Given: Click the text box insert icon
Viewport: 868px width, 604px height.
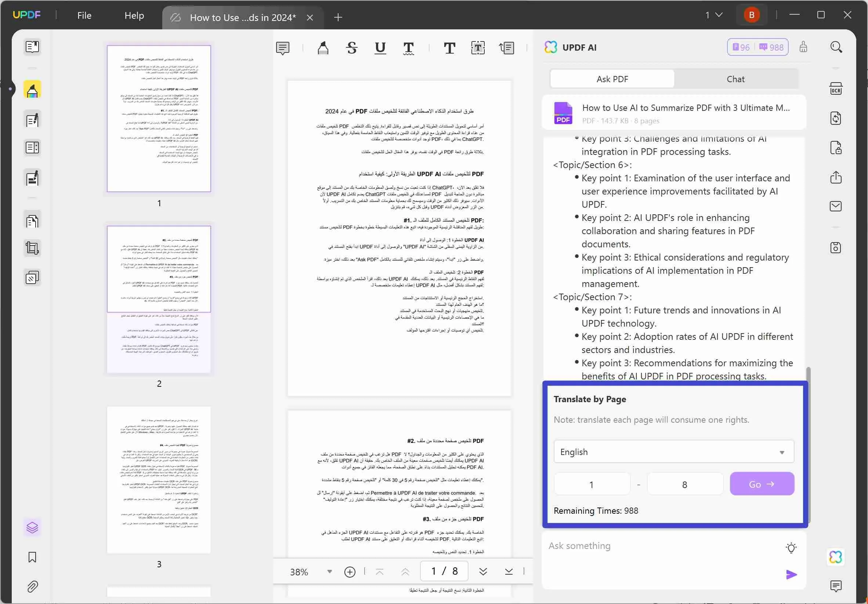Looking at the screenshot, I should pos(478,47).
